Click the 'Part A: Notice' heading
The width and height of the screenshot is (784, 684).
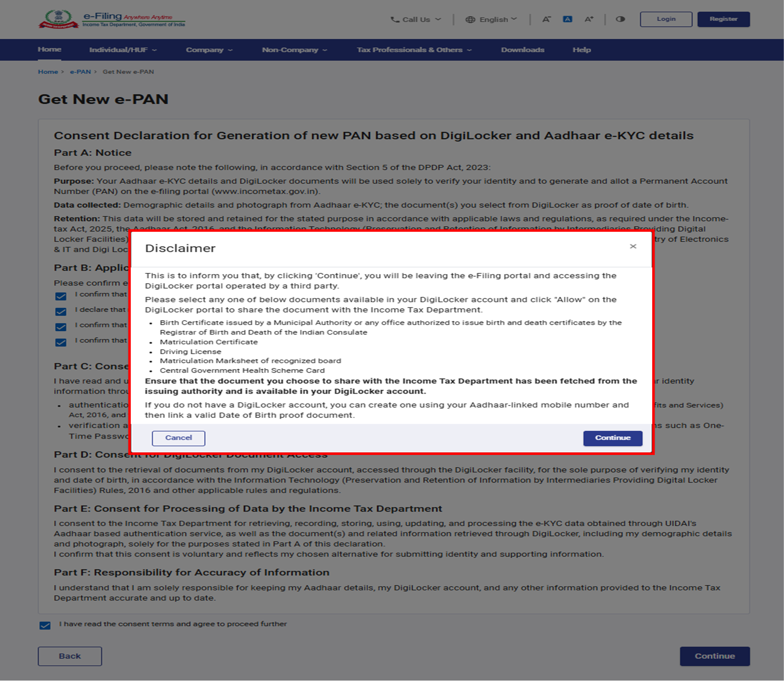point(92,153)
